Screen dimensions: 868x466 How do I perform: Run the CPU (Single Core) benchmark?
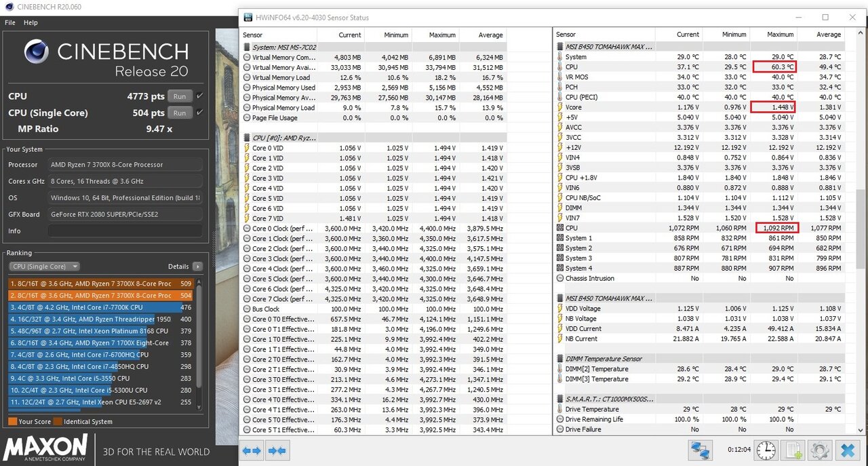coord(180,113)
